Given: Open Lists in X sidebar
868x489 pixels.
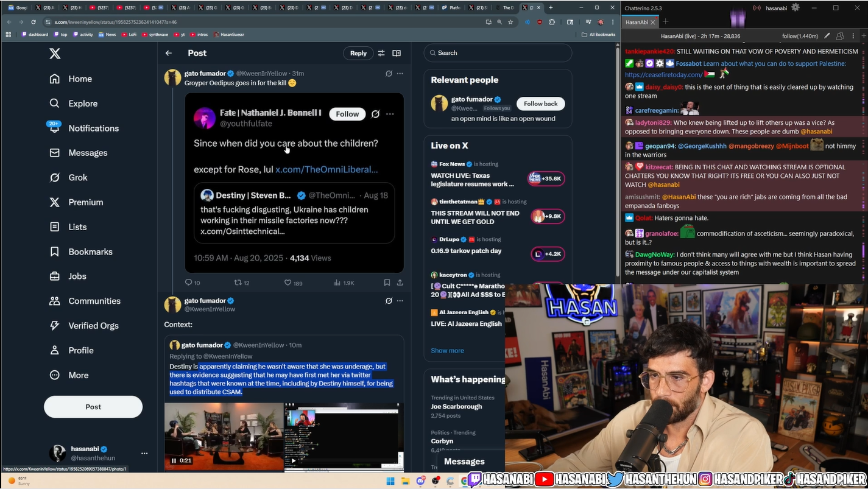Looking at the screenshot, I should point(68,227).
